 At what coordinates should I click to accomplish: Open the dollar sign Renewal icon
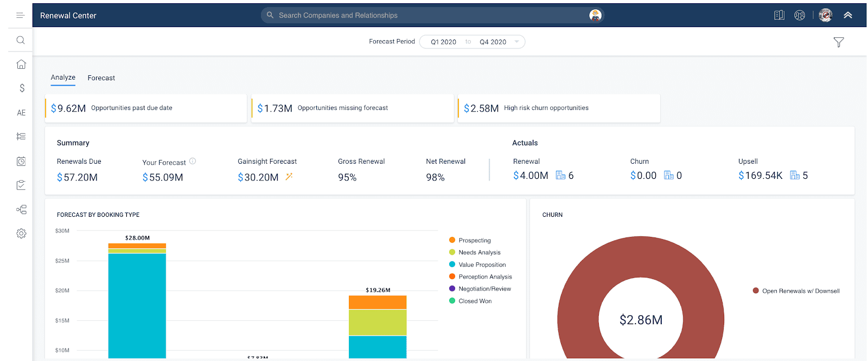click(x=22, y=88)
